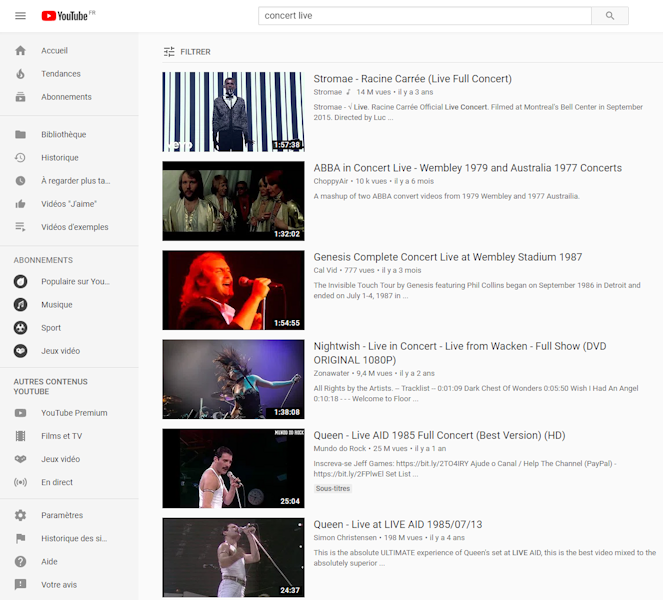Click the Votre avis feedback icon
The height and width of the screenshot is (600, 663).
(x=20, y=585)
